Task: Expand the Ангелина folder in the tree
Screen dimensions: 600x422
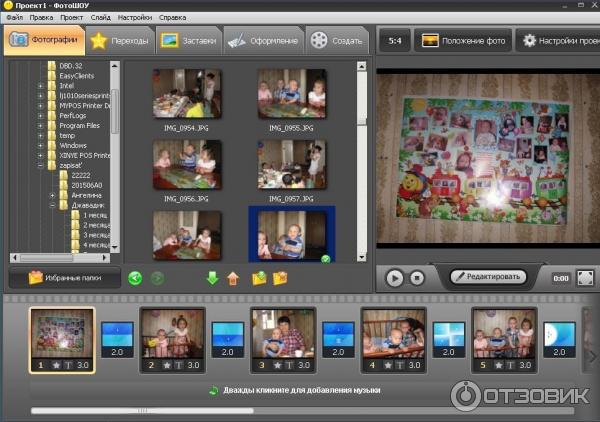Action: (x=52, y=195)
